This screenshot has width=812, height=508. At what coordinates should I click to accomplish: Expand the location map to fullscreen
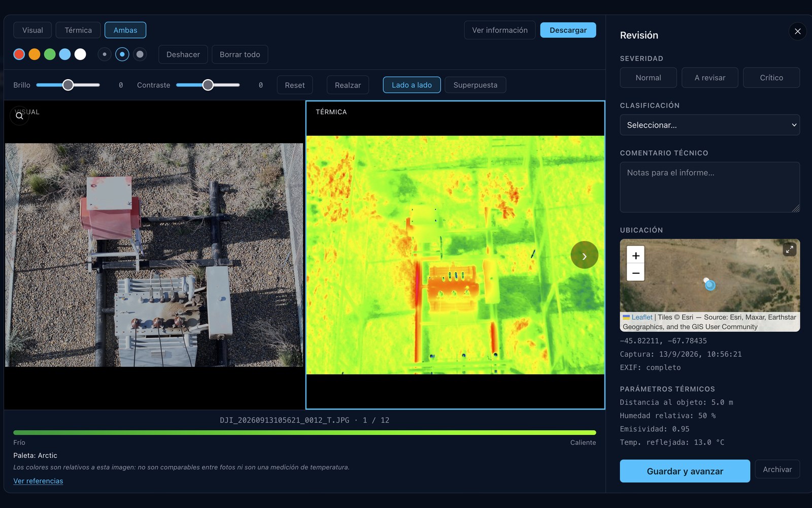pos(789,249)
